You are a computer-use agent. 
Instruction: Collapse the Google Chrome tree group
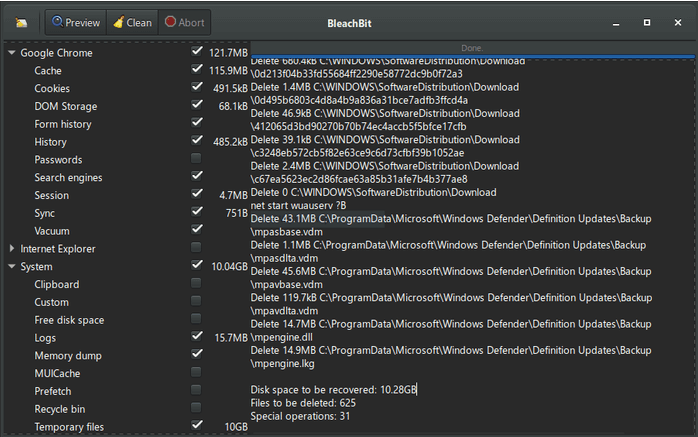point(12,53)
